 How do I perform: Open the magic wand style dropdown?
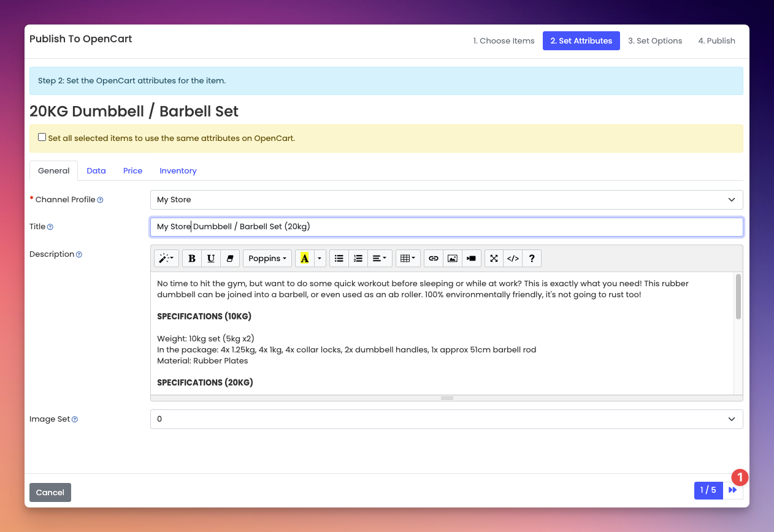(x=166, y=259)
